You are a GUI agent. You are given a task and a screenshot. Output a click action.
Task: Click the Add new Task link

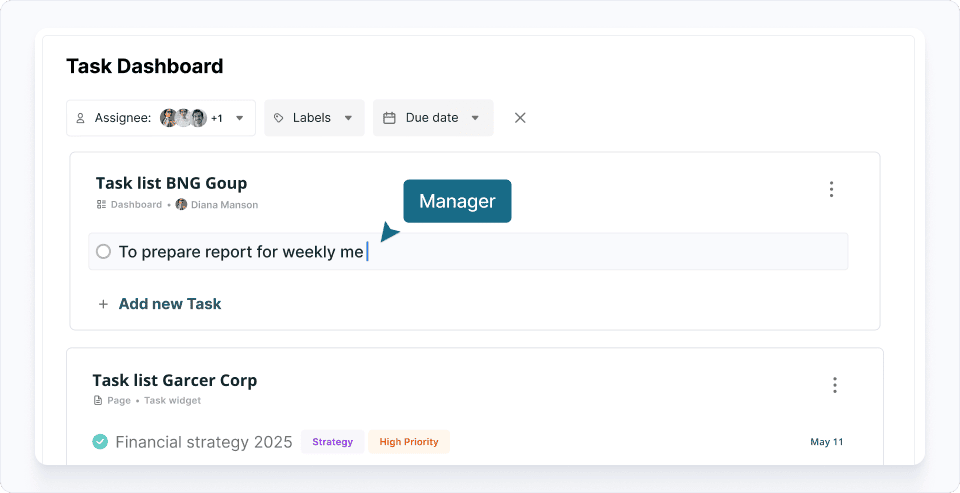(x=170, y=304)
